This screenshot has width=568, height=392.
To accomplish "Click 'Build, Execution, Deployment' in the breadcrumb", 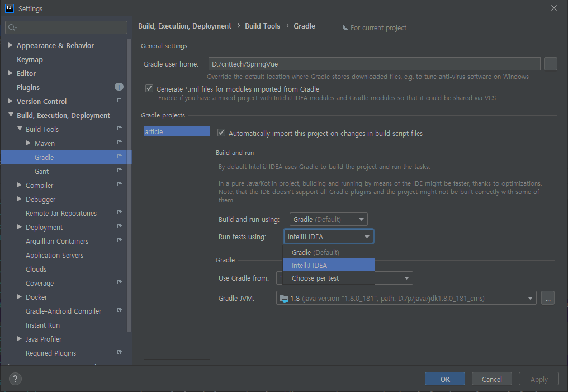I will click(x=184, y=26).
